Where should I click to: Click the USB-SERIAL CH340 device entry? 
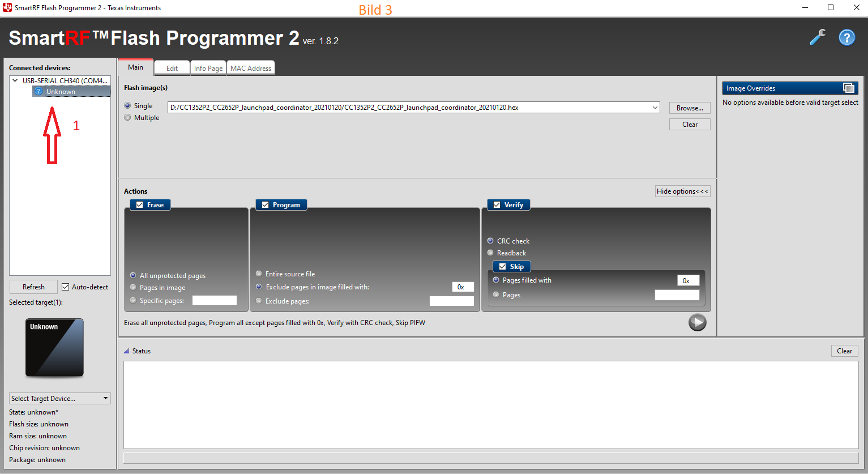(65, 80)
